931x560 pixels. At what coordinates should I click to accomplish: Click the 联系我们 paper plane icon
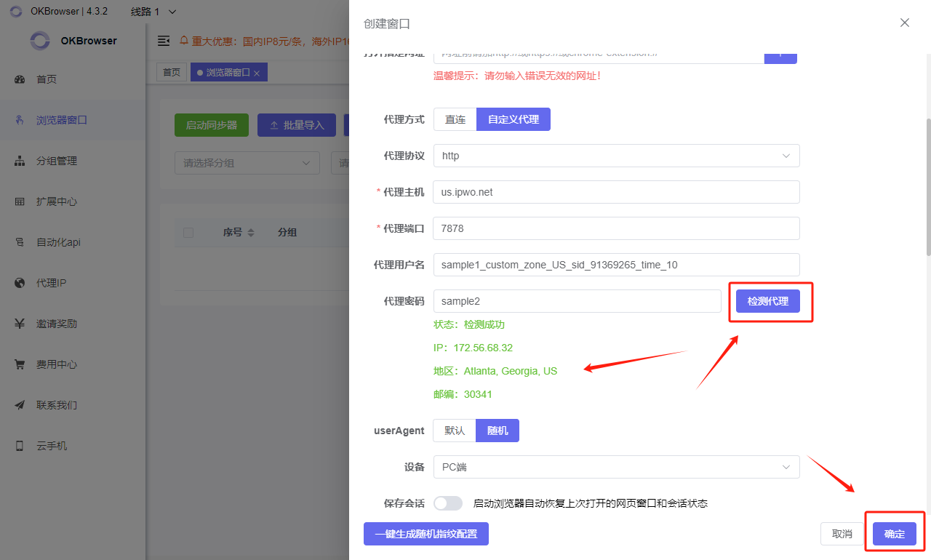click(20, 405)
